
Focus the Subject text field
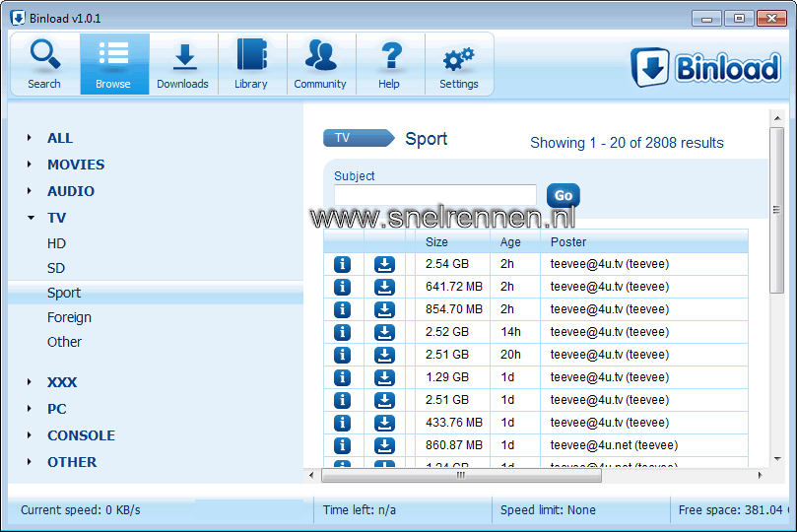[x=435, y=195]
